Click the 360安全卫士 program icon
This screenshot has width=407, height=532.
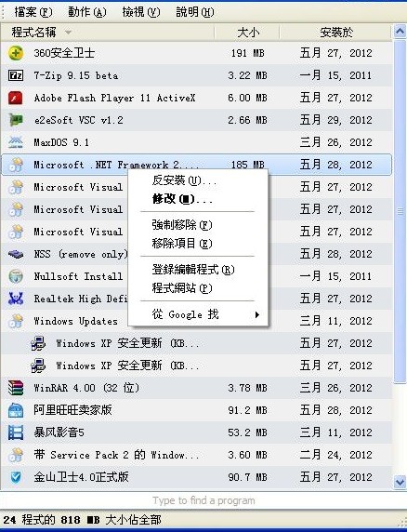pyautogui.click(x=16, y=53)
